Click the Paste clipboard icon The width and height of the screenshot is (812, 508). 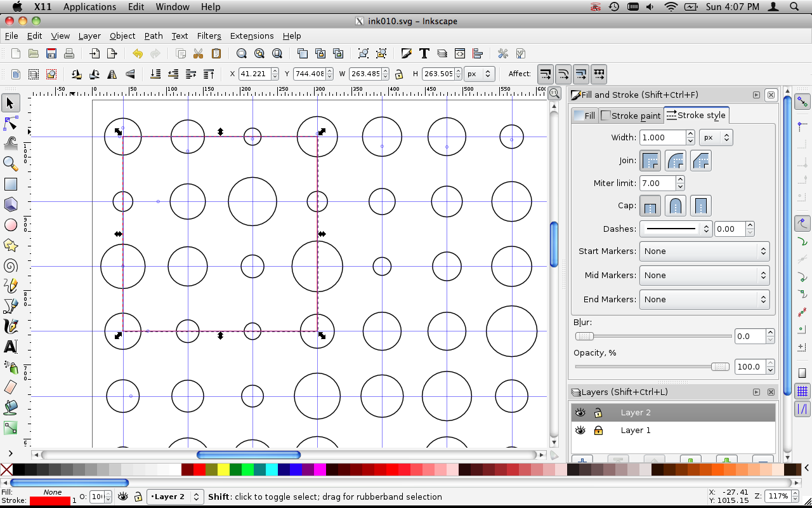pos(216,53)
